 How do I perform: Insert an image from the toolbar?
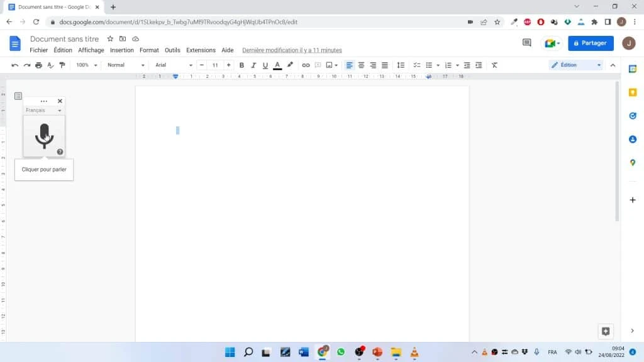329,65
